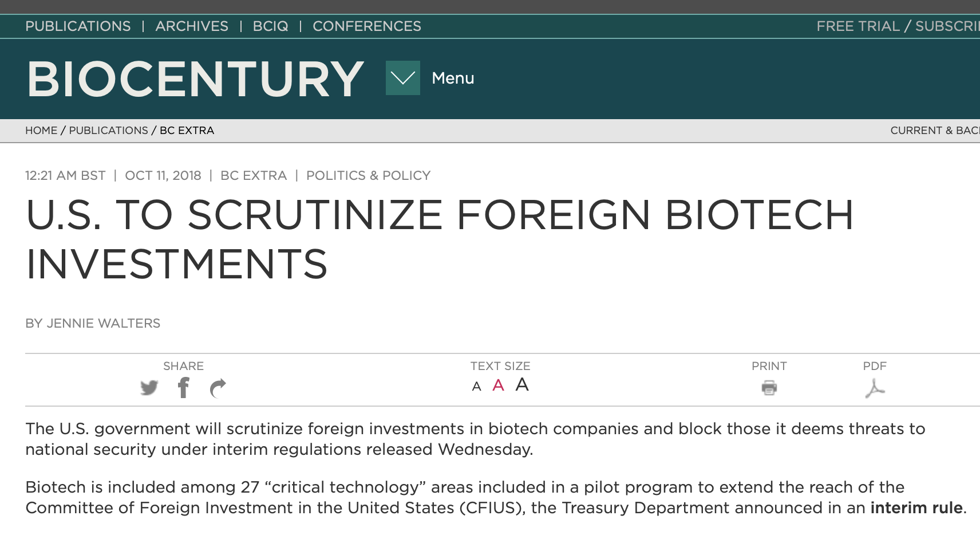Expand the Menu chevron button
Viewport: 980px width, 535px height.
tap(402, 78)
